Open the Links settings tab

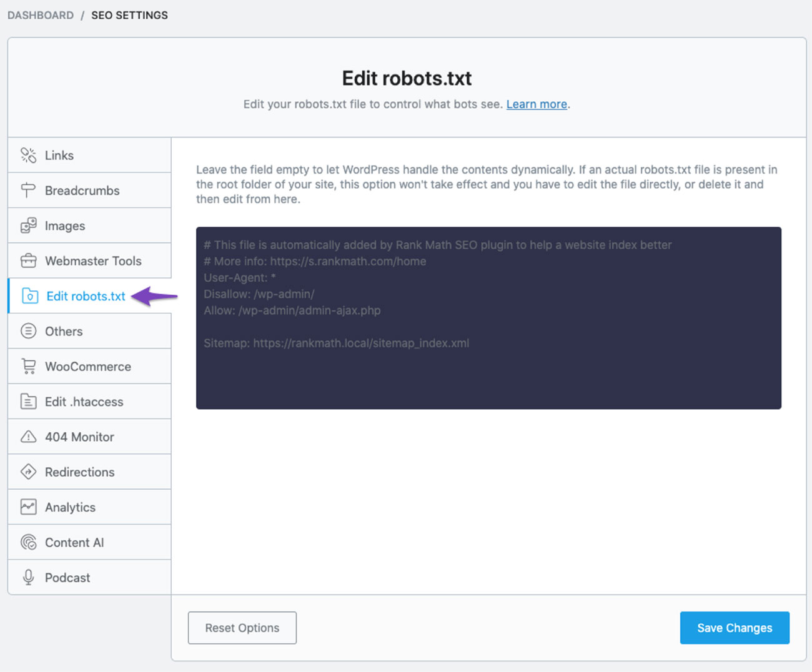click(89, 155)
